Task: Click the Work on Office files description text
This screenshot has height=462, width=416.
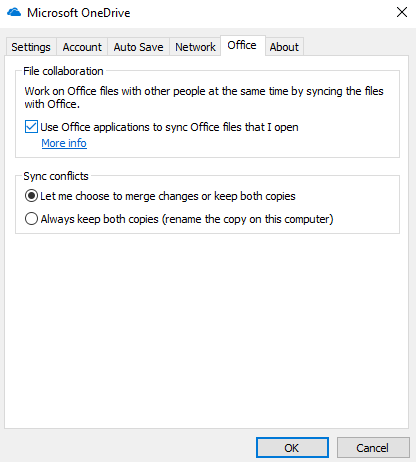Action: (x=204, y=97)
